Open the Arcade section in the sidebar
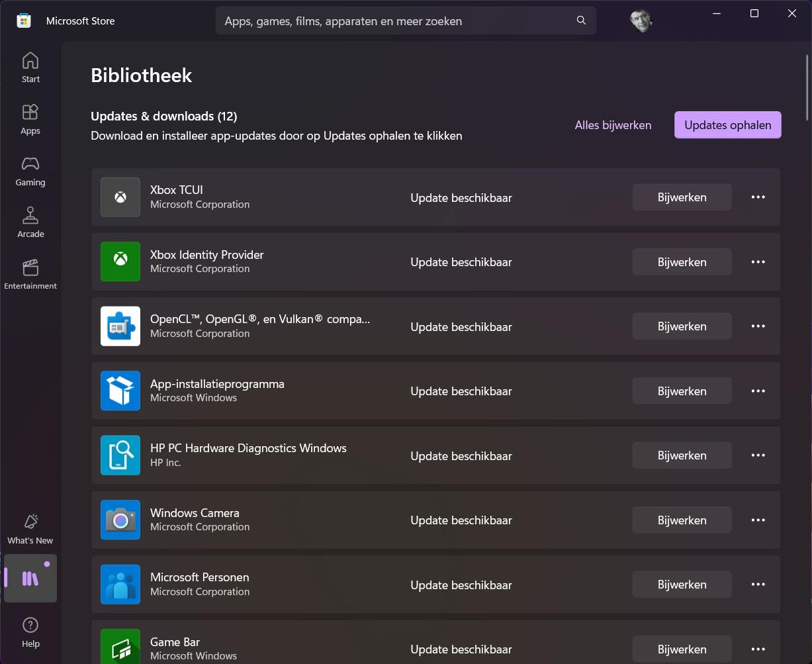The width and height of the screenshot is (812, 664). (x=30, y=222)
